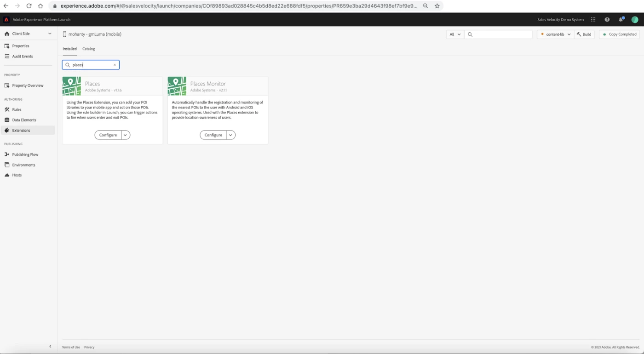Click the Adobe logo icon in header
Image resolution: width=644 pixels, height=354 pixels.
6,20
